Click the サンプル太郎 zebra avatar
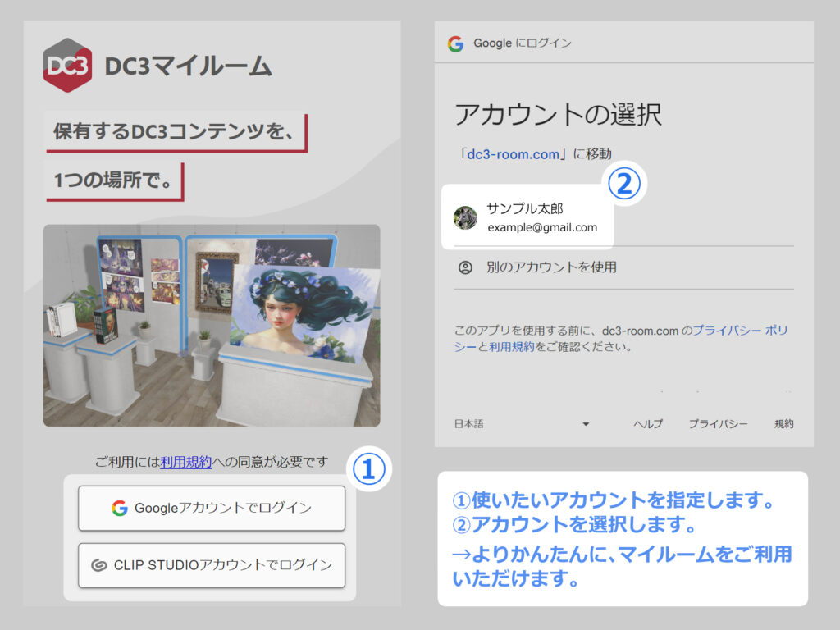Viewport: 840px width, 630px height. click(x=465, y=217)
